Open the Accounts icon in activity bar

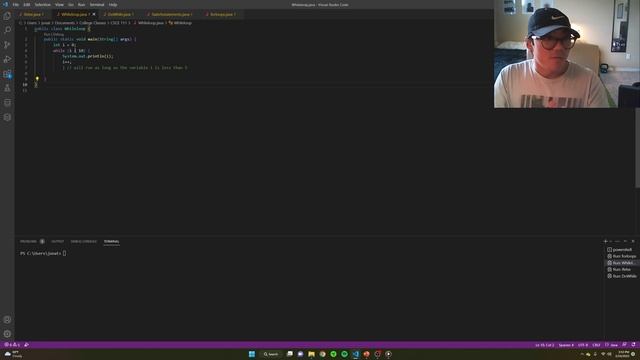coord(7,320)
